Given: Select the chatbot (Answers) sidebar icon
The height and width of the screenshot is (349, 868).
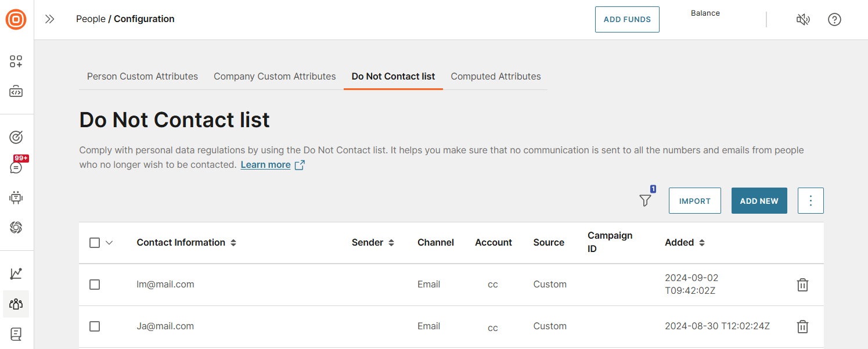Looking at the screenshot, I should 16,197.
